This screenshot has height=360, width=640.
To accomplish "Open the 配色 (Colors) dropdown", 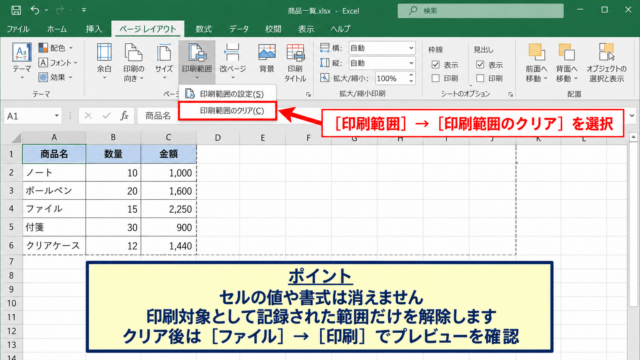I will (x=56, y=48).
